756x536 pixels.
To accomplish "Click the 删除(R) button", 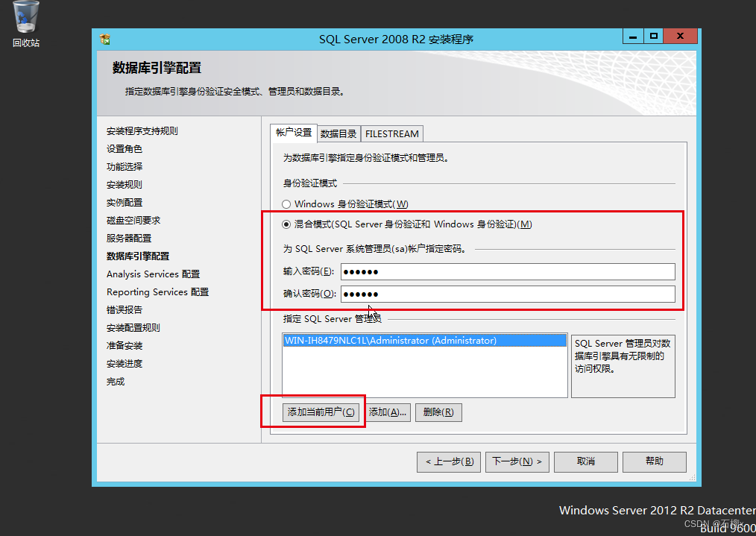I will (438, 412).
